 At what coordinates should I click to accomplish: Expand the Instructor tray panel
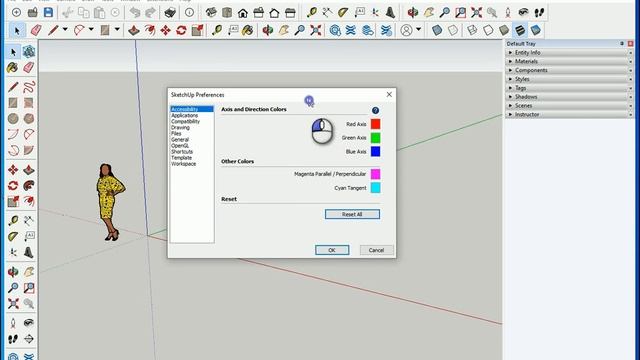(x=569, y=115)
